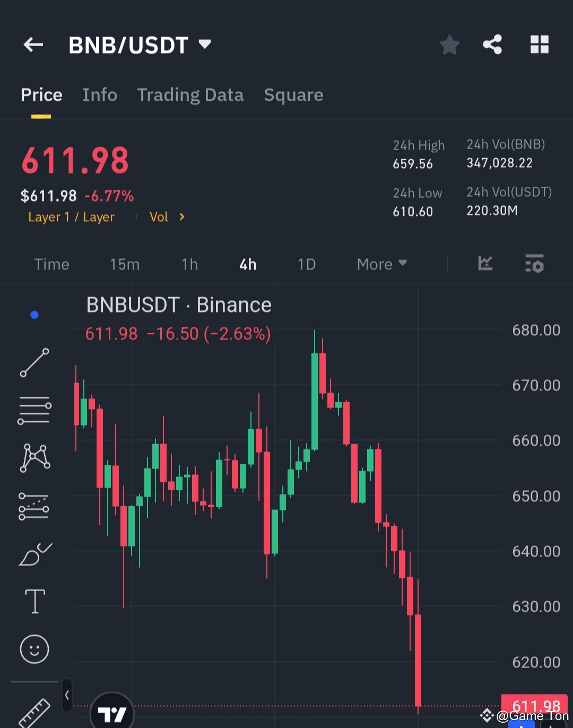Tap the share icon
The image size is (573, 728).
492,45
